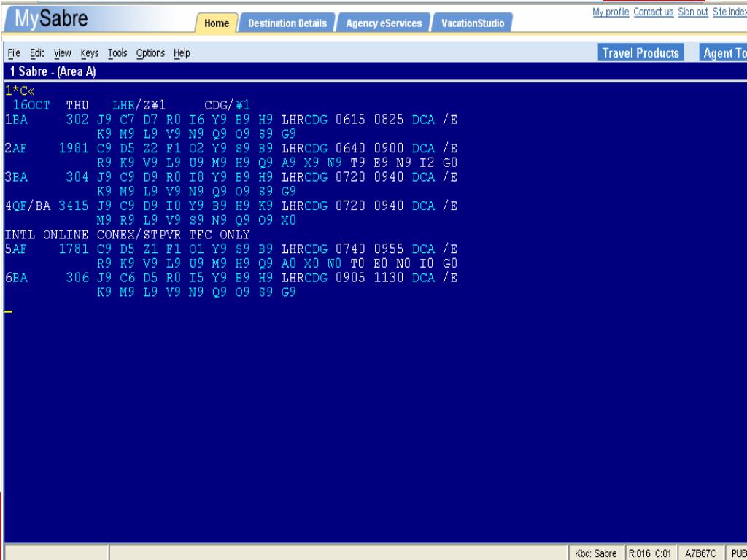
Task: Open the Travel Products button
Action: [x=640, y=52]
